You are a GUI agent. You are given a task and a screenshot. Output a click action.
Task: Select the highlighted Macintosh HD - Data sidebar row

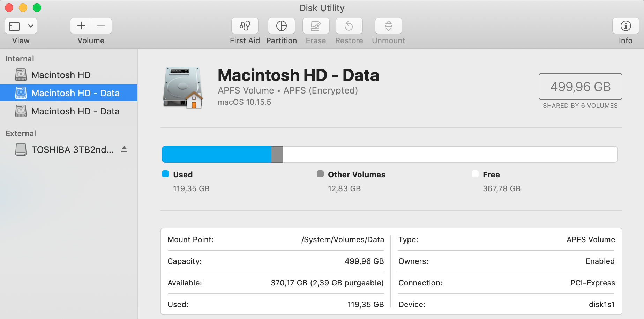click(69, 93)
